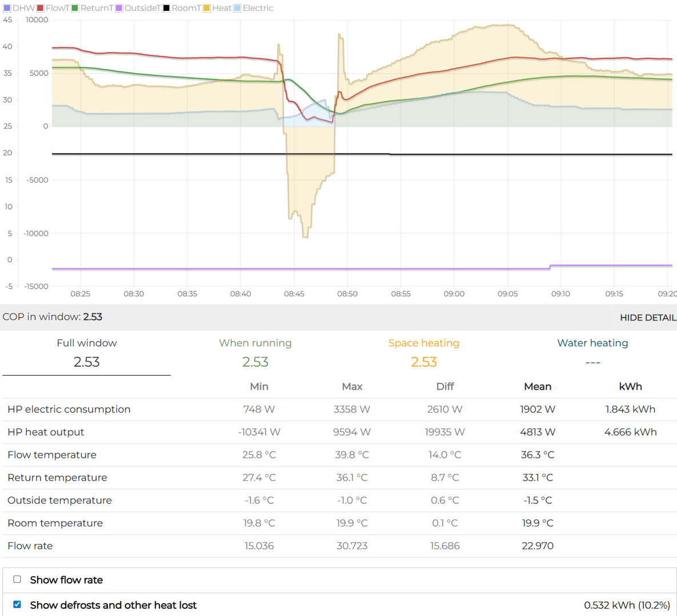Select the Full window COP tab

(87, 352)
